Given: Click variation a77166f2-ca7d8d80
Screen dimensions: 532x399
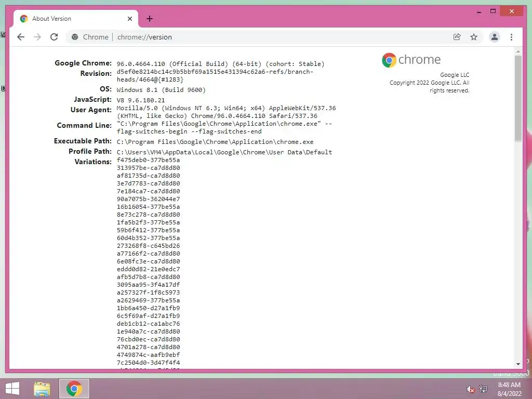Looking at the screenshot, I should click(x=148, y=254).
